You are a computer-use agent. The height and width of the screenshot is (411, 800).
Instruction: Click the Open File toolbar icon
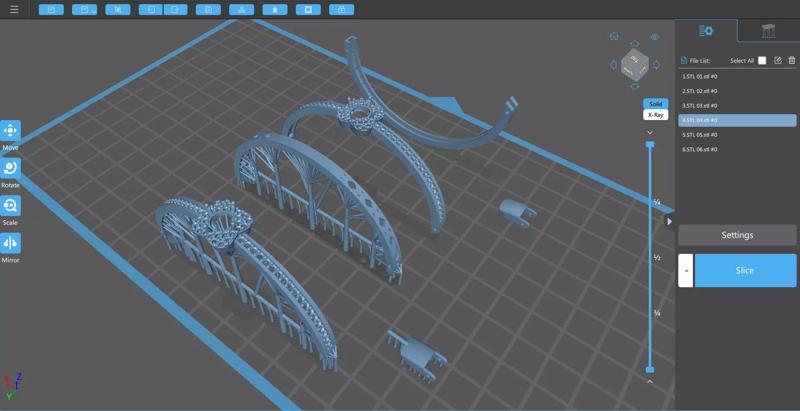(x=52, y=9)
